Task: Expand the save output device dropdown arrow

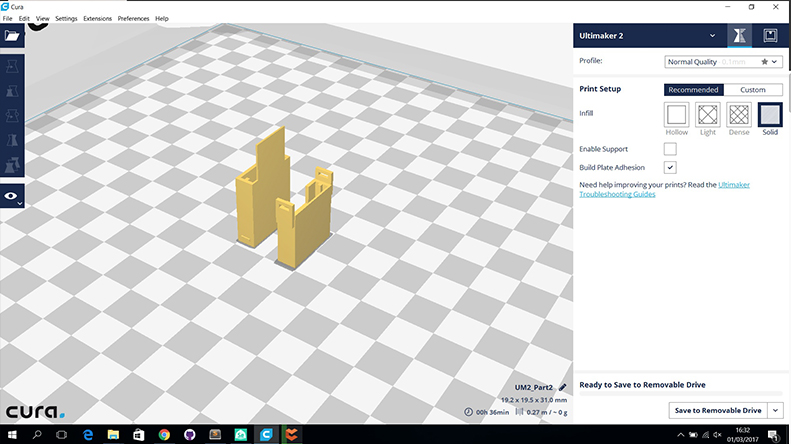Action: 775,410
